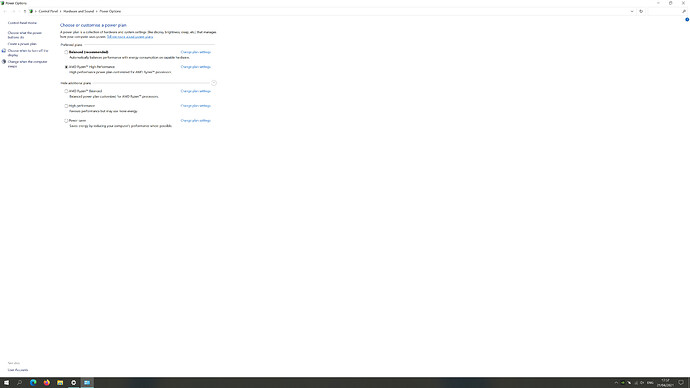Click Power Options in the breadcrumb

(x=110, y=11)
